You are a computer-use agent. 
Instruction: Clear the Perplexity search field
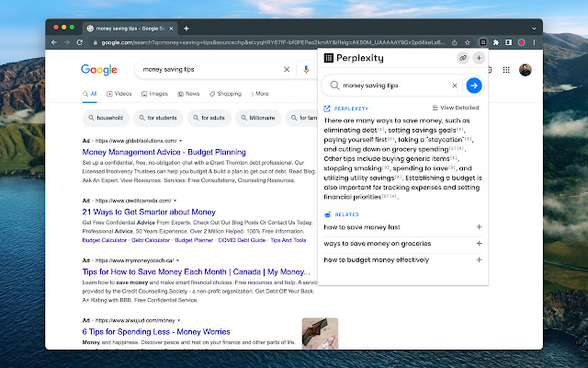point(455,86)
